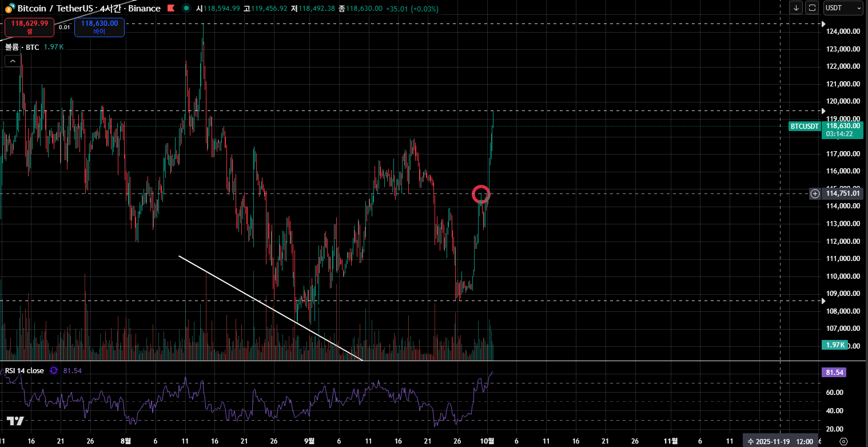
Task: Click the green market status dot
Action: coord(186,9)
